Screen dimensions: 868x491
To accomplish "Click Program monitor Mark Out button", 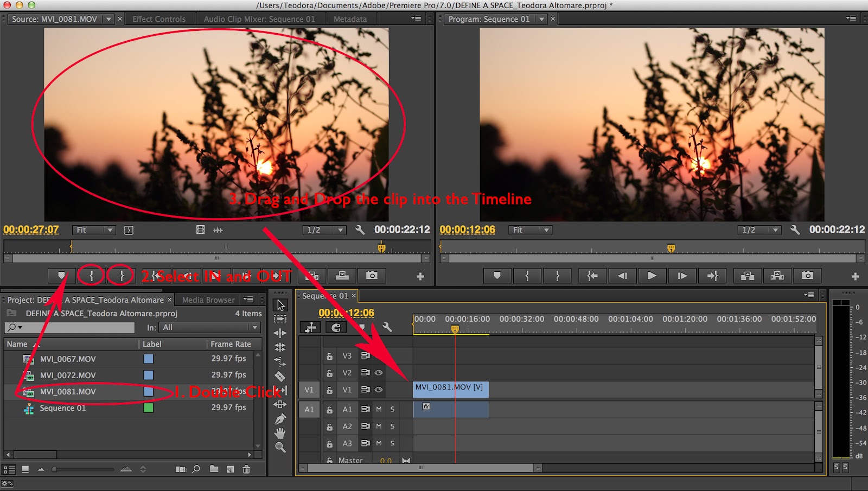I will [557, 276].
